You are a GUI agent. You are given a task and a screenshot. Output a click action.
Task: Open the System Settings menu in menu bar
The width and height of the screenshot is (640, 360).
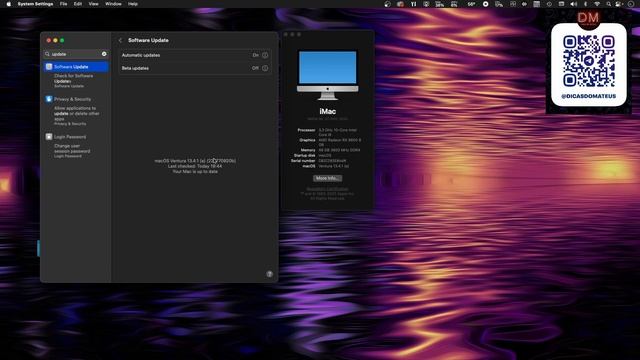pyautogui.click(x=35, y=4)
